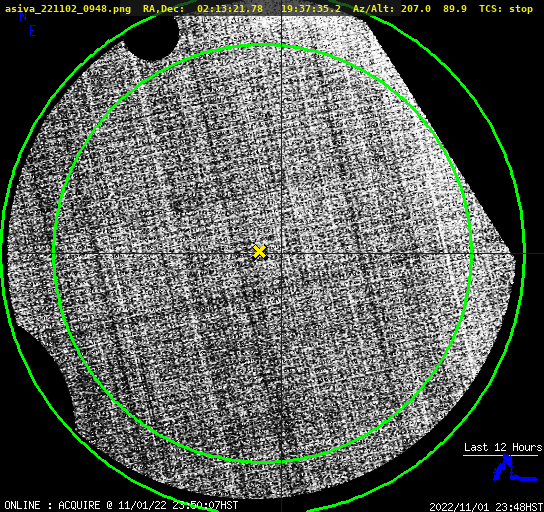
Task: Click the azimuth value 207.0
Action: pyautogui.click(x=416, y=8)
